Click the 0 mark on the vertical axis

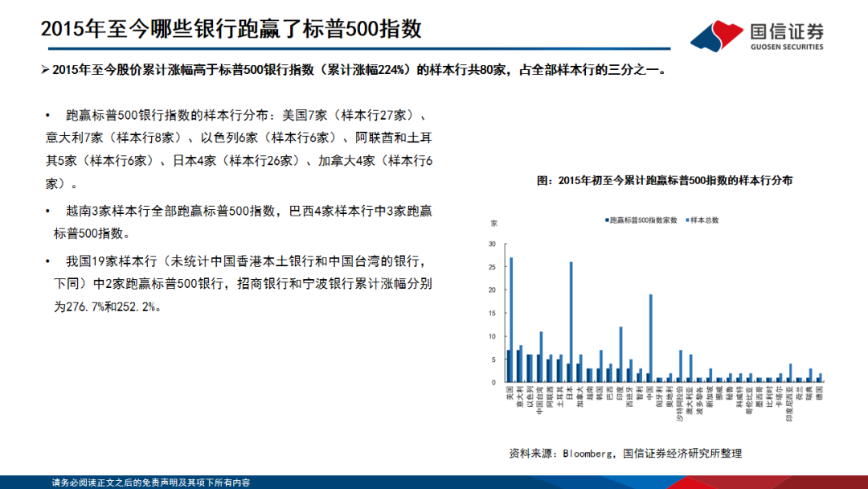click(x=493, y=380)
